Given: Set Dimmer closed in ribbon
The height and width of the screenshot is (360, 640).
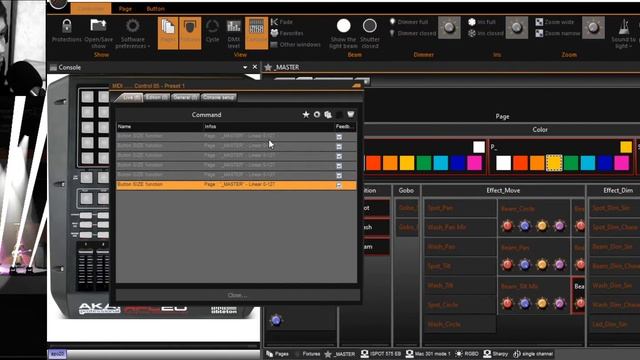Looking at the screenshot, I should 412,33.
